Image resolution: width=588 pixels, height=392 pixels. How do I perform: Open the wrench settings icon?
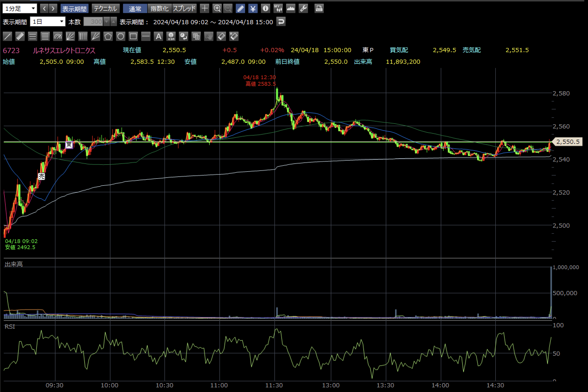pos(303,9)
